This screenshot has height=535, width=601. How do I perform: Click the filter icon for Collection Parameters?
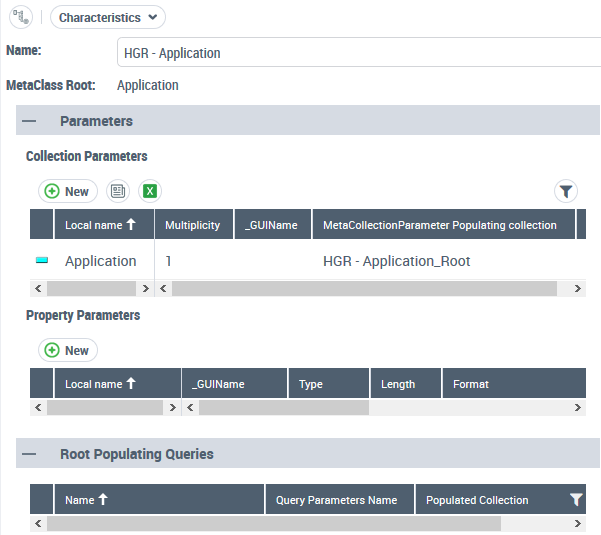coord(566,191)
